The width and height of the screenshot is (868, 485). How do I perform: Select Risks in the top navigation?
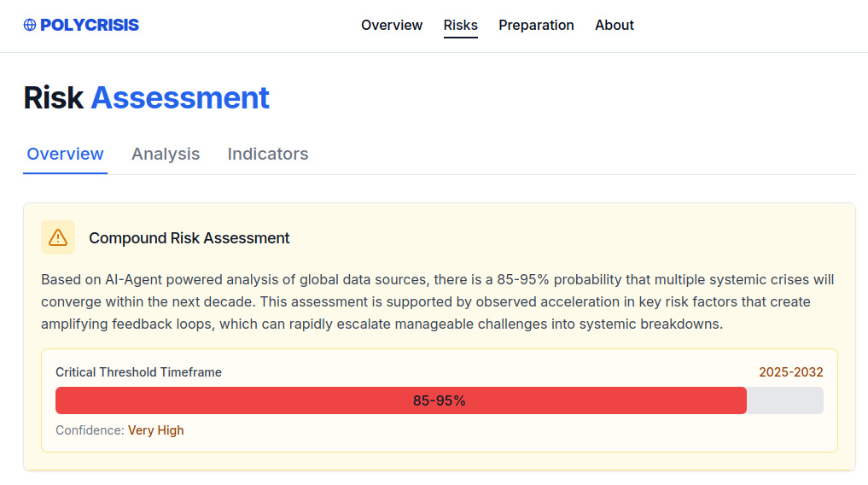(461, 26)
